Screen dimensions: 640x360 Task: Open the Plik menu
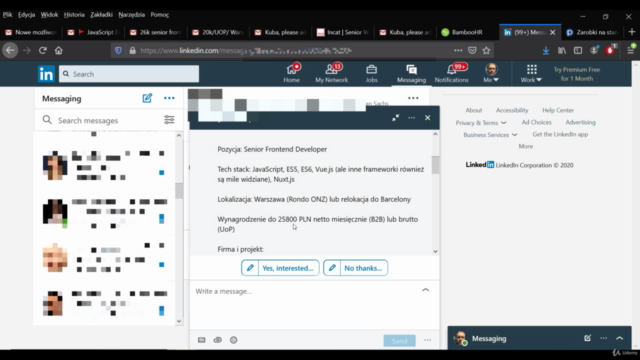[x=7, y=15]
